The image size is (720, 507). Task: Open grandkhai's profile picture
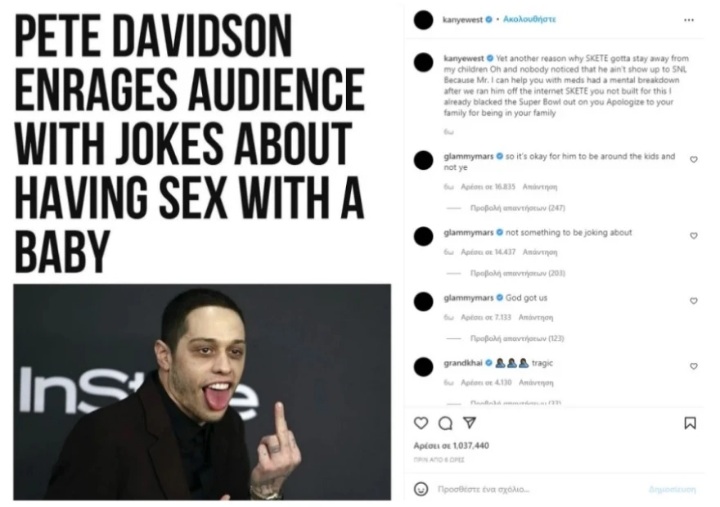(x=423, y=367)
